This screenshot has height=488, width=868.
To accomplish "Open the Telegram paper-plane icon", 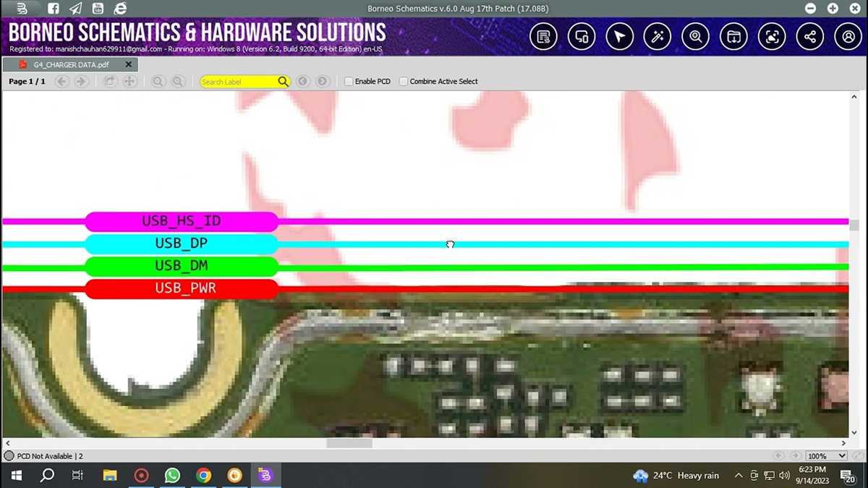I will coord(75,9).
